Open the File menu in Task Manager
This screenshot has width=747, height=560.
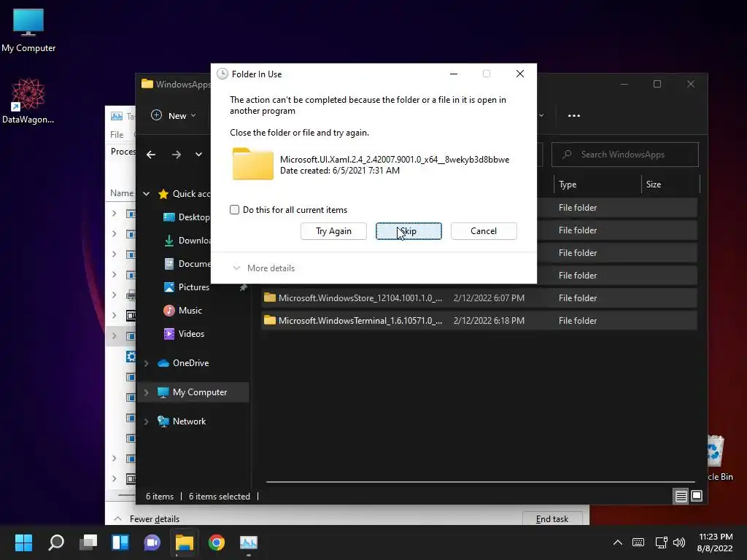pos(117,134)
